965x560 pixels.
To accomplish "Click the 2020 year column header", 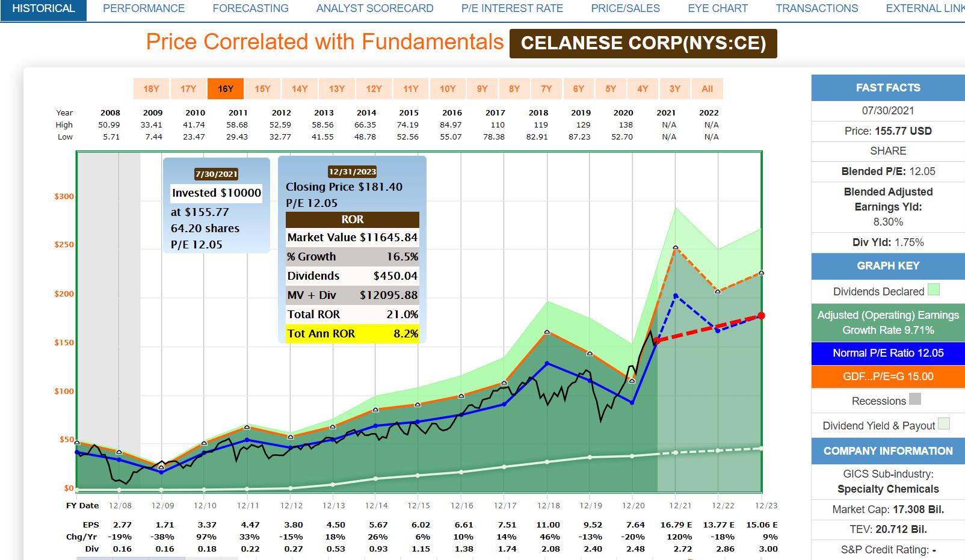I will click(x=623, y=113).
